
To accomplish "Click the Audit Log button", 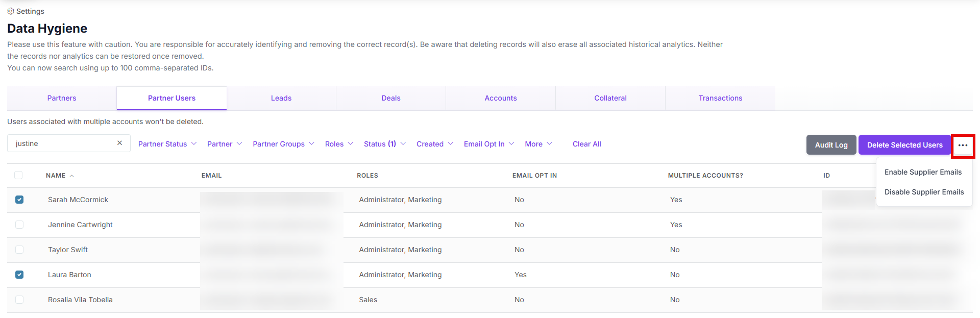I will coord(831,145).
